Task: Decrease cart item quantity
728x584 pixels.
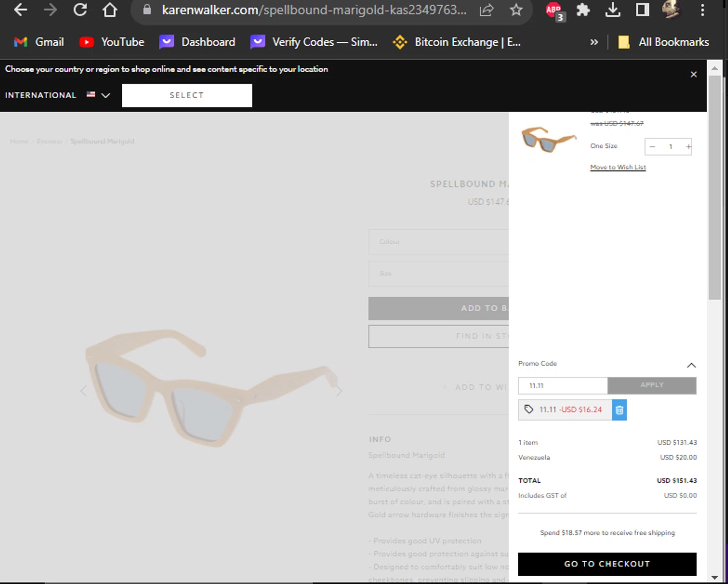Action: point(652,147)
